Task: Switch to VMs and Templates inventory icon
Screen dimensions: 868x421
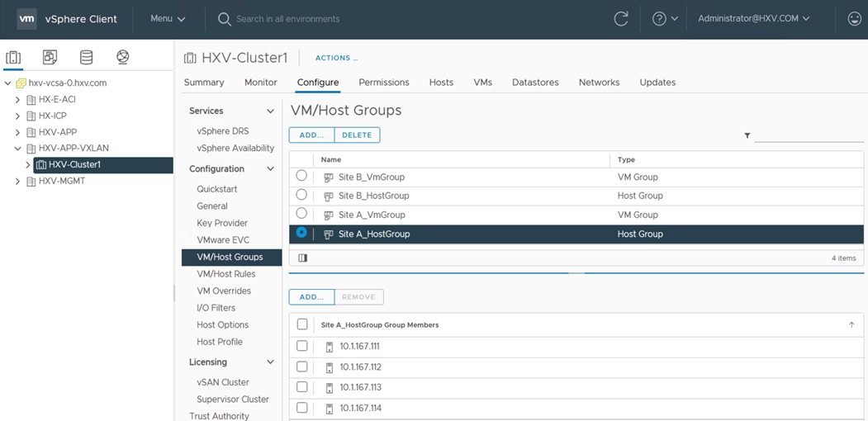Action: (x=50, y=58)
